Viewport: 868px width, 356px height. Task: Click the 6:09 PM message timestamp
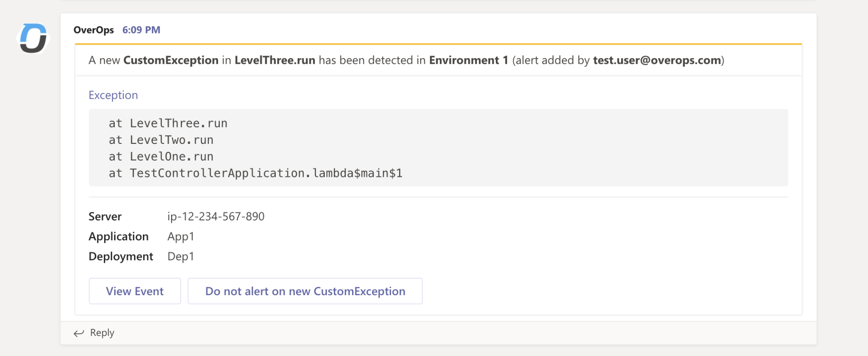tap(141, 30)
